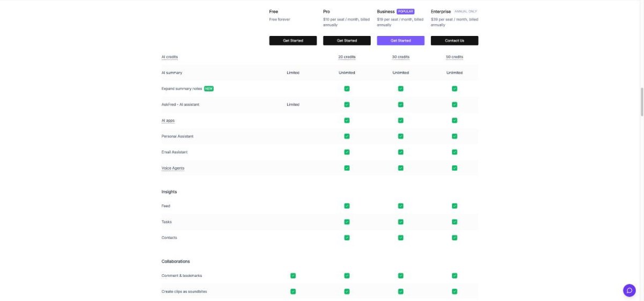Click the AI apps underlined label
Image resolution: width=644 pixels, height=301 pixels.
168,121
